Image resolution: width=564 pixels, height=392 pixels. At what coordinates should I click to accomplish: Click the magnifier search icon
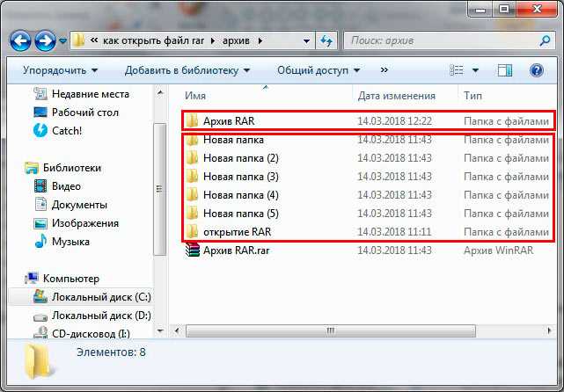pos(545,40)
